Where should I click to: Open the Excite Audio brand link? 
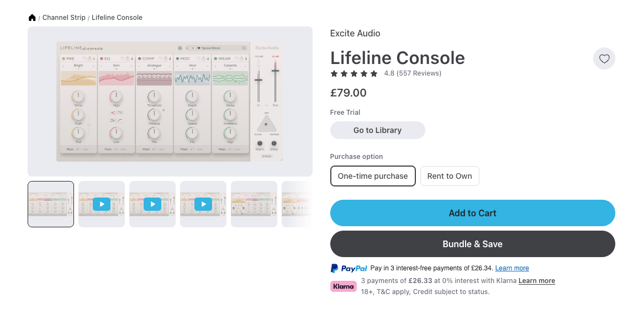coord(355,33)
